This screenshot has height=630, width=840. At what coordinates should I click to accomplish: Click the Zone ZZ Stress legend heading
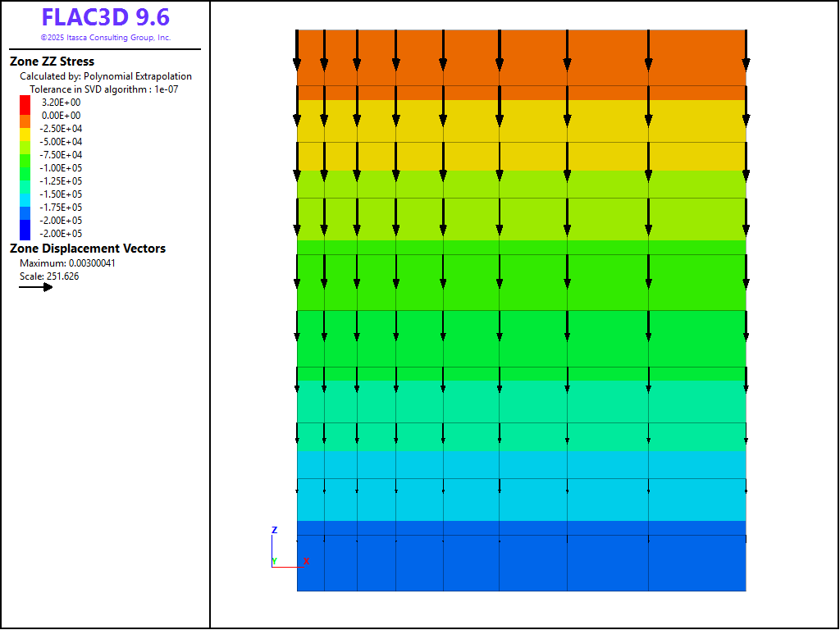tap(52, 62)
